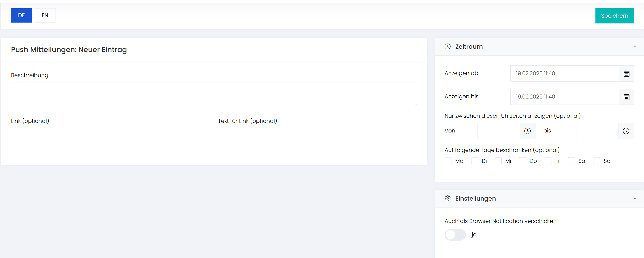Switch to the DE language tab
The height and width of the screenshot is (258, 644).
tap(21, 15)
